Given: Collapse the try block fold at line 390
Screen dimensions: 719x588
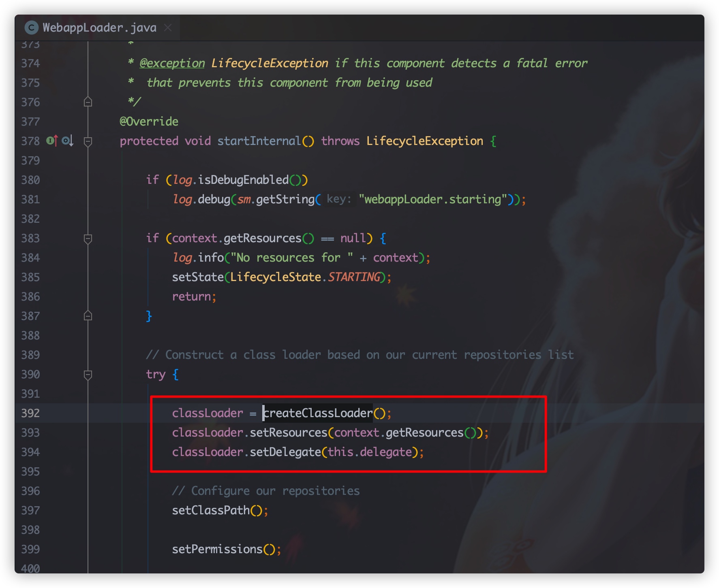Looking at the screenshot, I should (88, 375).
